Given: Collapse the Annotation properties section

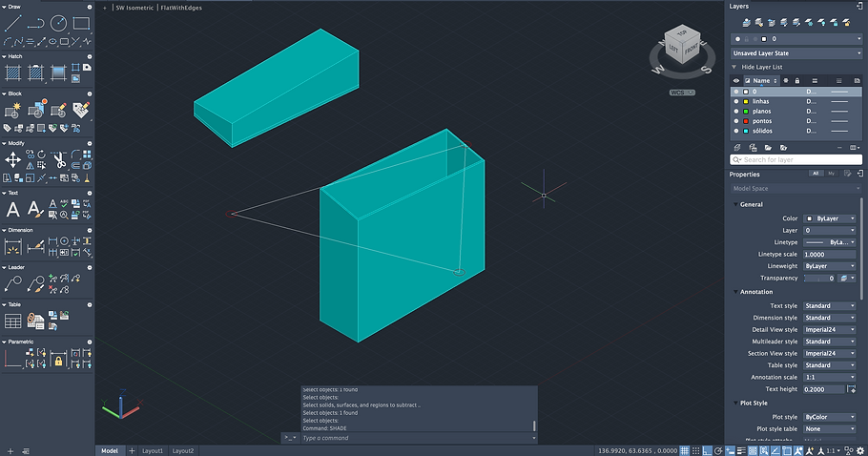Looking at the screenshot, I should [735, 292].
